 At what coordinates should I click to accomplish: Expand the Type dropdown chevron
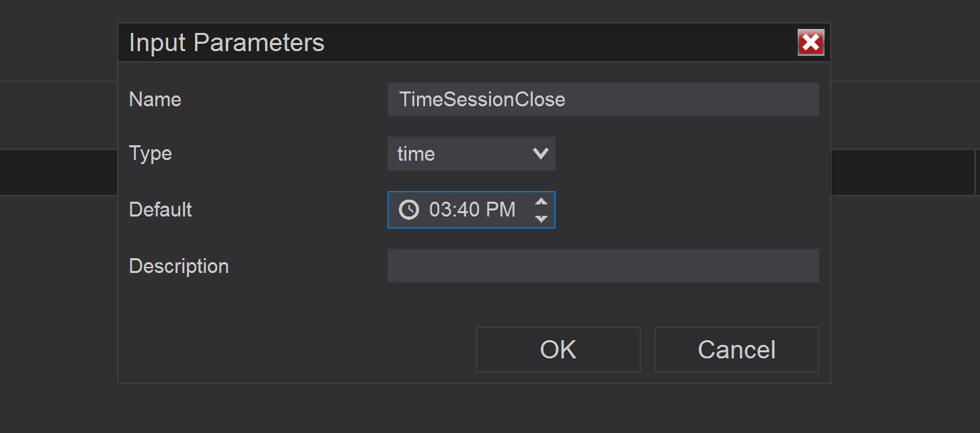(x=540, y=153)
